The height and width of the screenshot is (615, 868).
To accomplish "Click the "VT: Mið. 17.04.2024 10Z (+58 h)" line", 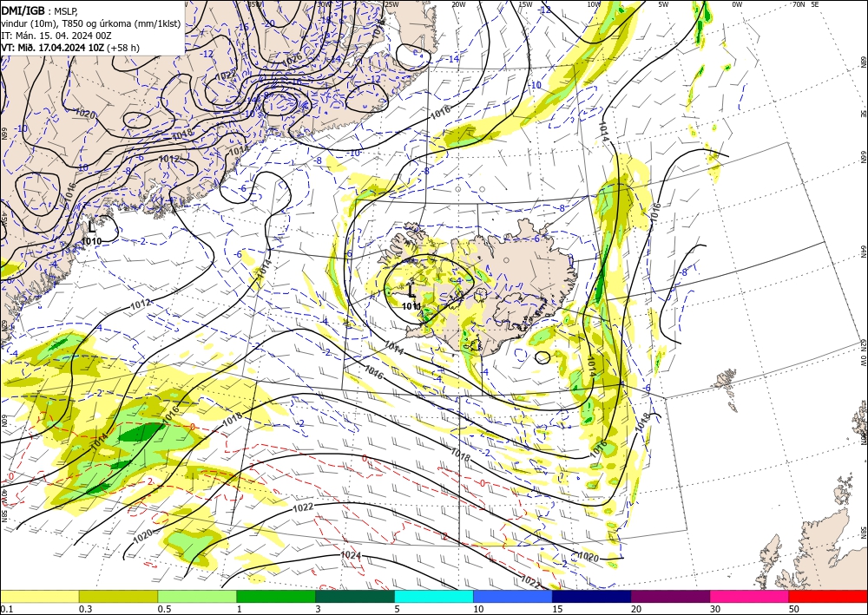I will click(70, 48).
